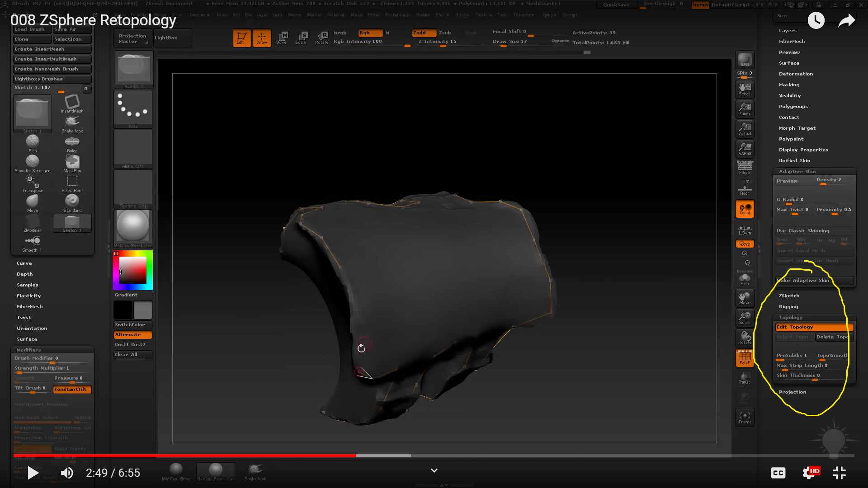868x488 pixels.
Task: Disable the ConstantTilt option
Action: (x=72, y=389)
